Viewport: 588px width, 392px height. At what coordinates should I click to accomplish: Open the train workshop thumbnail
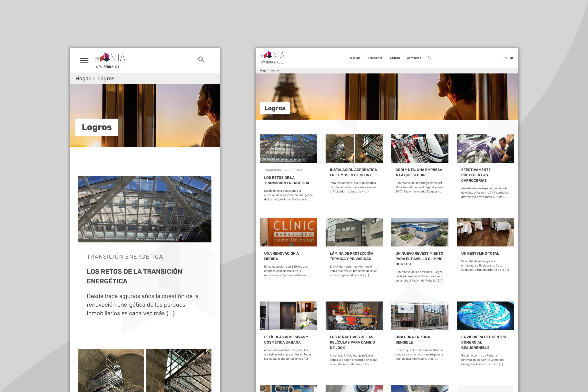pos(420,149)
